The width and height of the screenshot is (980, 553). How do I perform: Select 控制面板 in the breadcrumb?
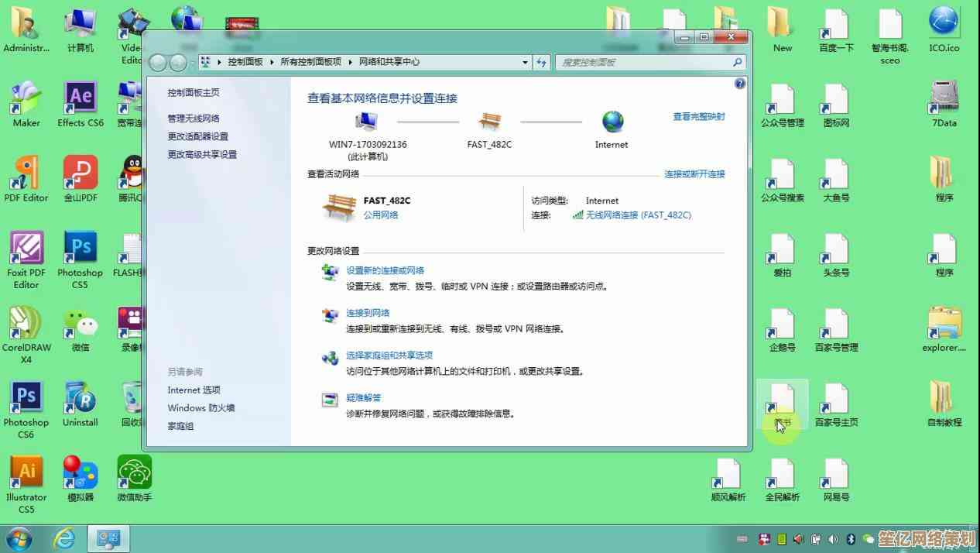pyautogui.click(x=245, y=62)
